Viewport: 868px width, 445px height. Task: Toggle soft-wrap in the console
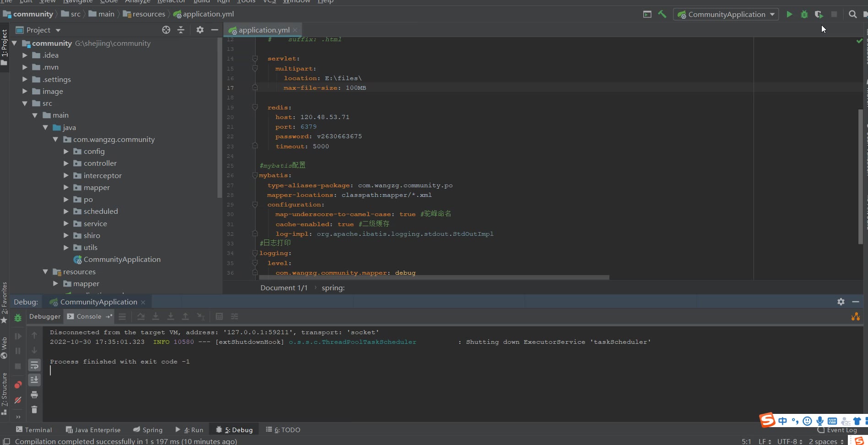click(x=34, y=365)
